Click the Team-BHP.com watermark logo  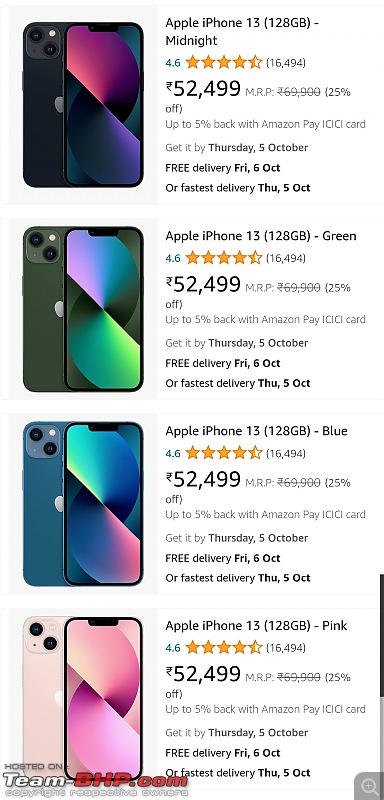(x=95, y=781)
